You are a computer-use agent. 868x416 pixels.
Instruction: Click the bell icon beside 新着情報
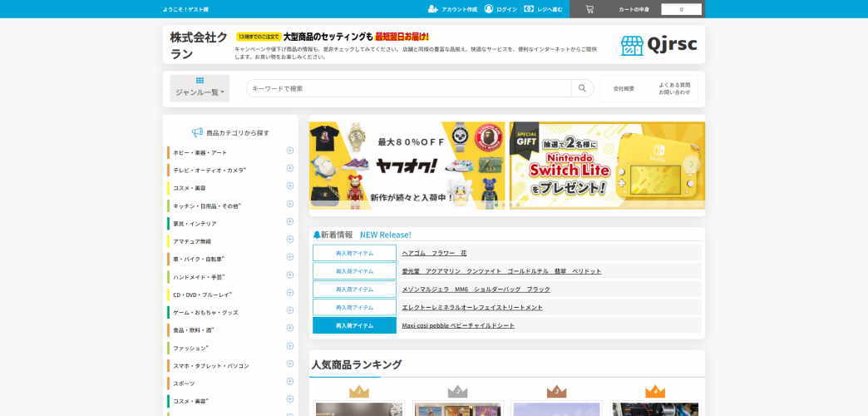pyautogui.click(x=317, y=235)
